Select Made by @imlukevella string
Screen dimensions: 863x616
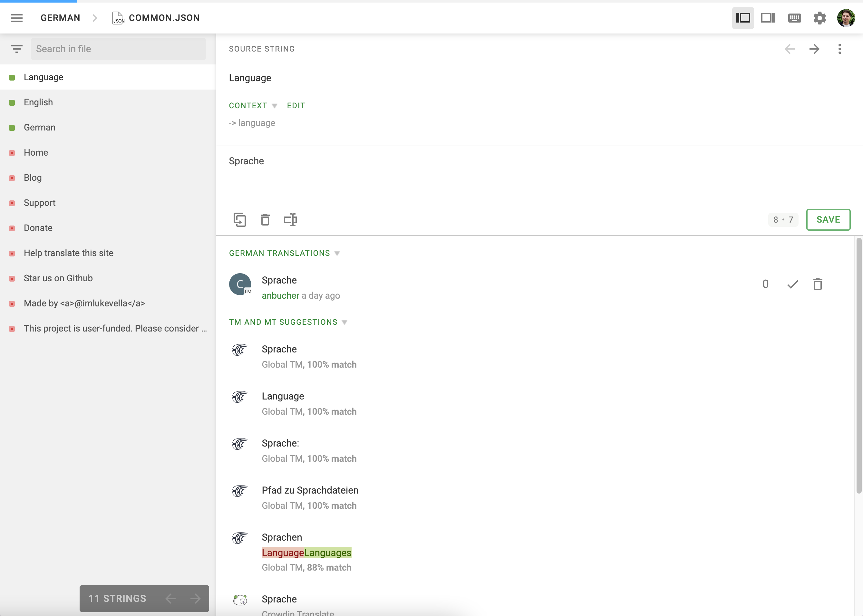(108, 303)
